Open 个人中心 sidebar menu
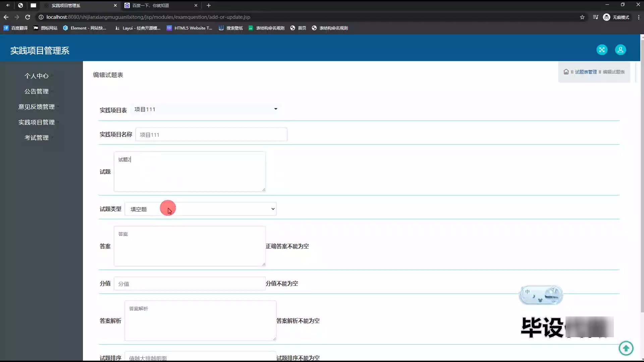644x362 pixels. 37,76
